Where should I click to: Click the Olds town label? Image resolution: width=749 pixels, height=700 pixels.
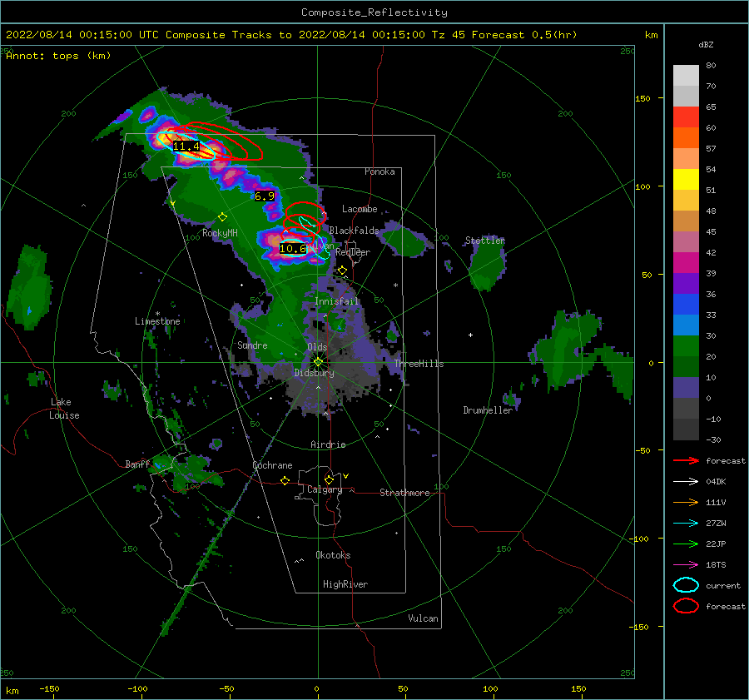[317, 347]
